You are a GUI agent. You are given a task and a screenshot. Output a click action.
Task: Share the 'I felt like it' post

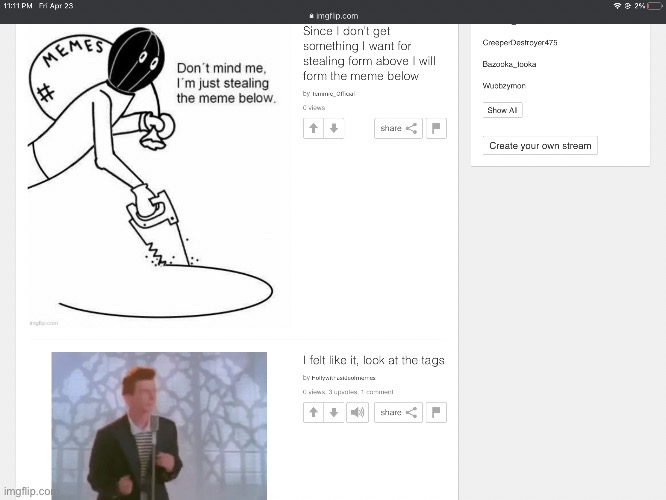398,412
